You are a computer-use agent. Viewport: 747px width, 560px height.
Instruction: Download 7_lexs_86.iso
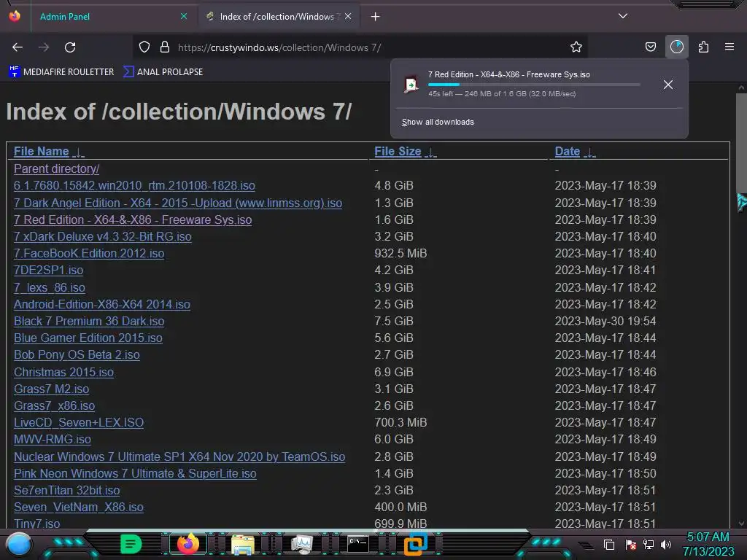[50, 287]
